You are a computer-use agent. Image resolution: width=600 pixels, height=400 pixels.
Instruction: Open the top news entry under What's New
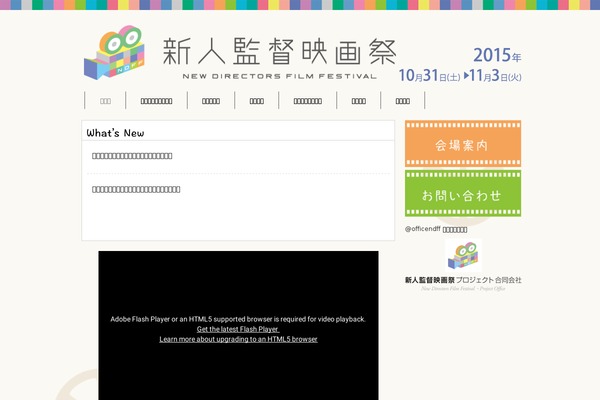coord(132,156)
